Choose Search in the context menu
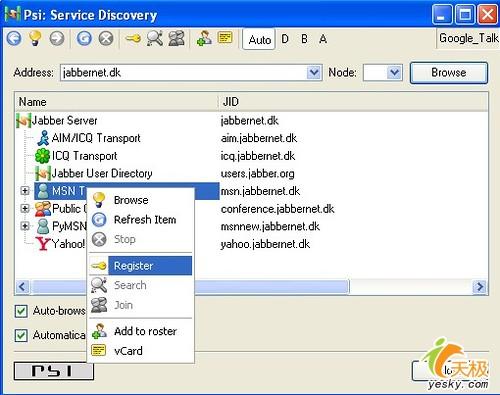The image size is (500, 395). pyautogui.click(x=140, y=285)
